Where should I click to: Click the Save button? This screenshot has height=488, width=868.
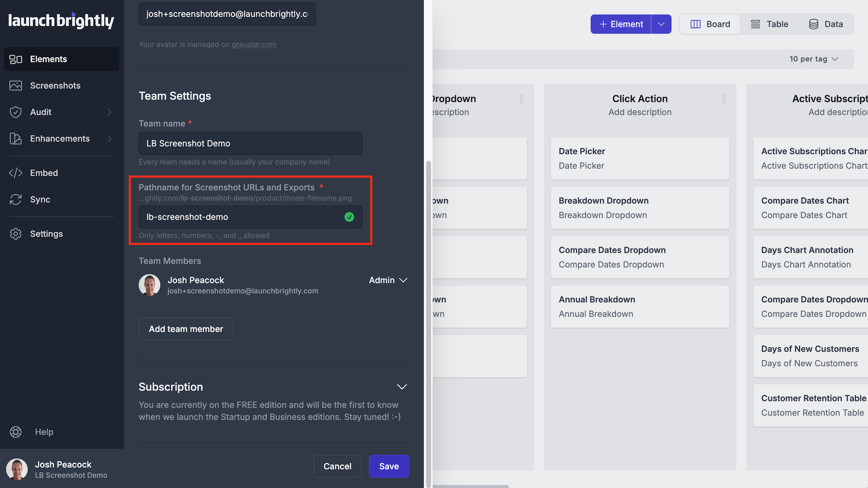[x=389, y=466]
